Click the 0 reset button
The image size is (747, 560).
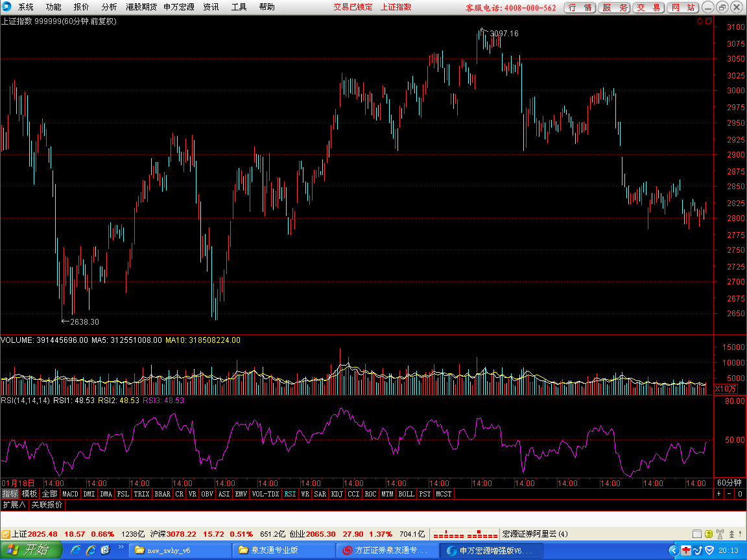[740, 494]
